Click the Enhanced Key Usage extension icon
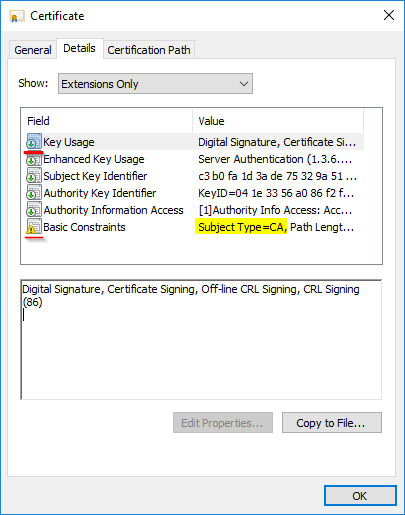The width and height of the screenshot is (405, 515). (34, 159)
